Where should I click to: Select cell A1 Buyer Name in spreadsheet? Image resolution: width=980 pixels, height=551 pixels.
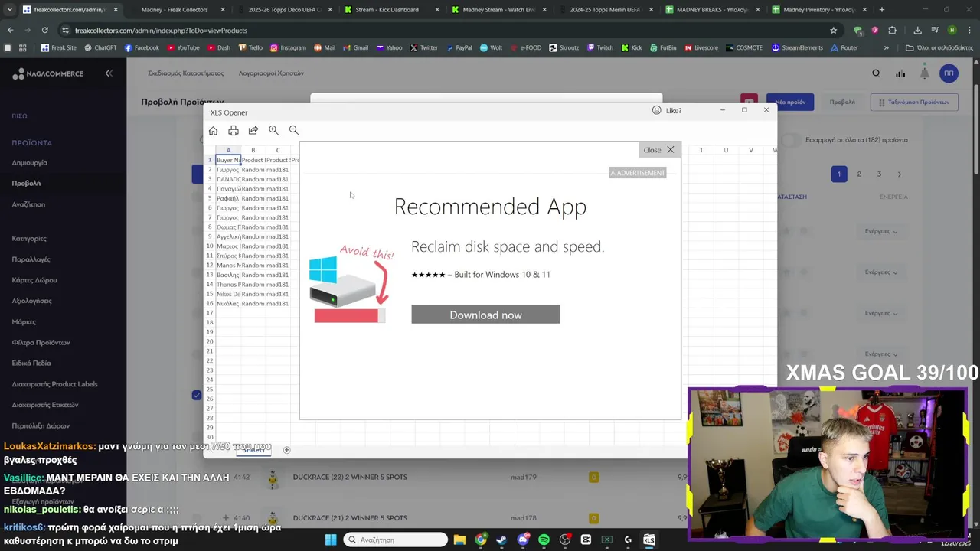[x=228, y=160]
